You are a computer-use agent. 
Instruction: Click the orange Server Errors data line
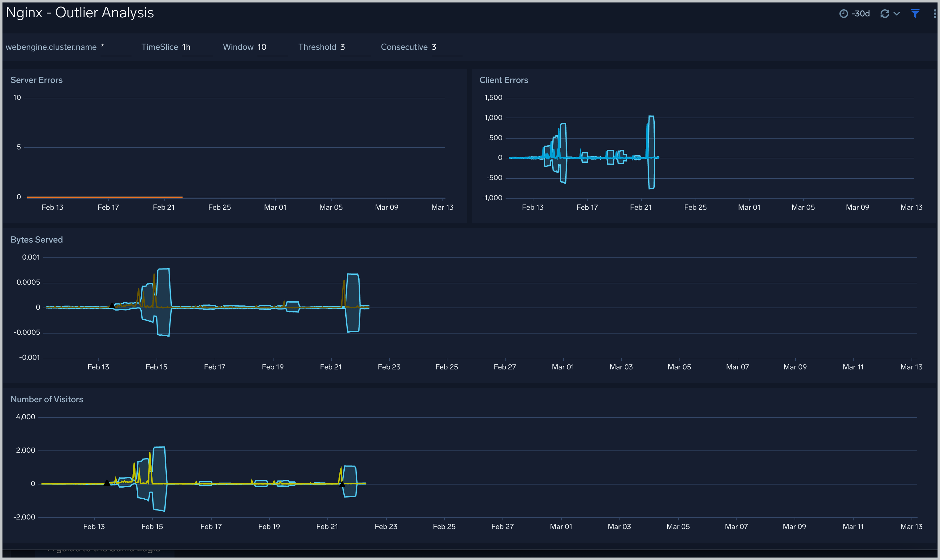(105, 197)
